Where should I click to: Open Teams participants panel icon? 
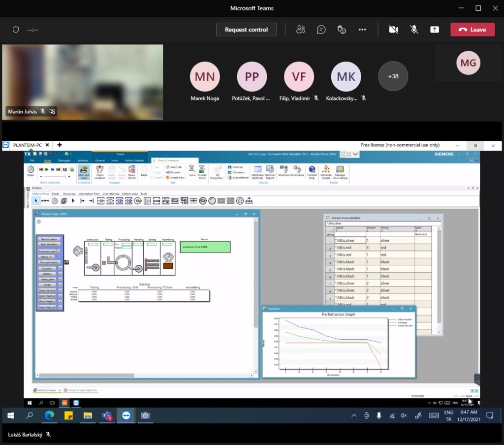coord(301,30)
